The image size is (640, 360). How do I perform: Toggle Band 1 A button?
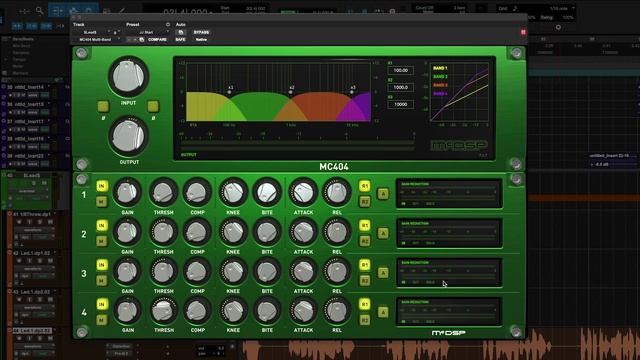point(383,193)
